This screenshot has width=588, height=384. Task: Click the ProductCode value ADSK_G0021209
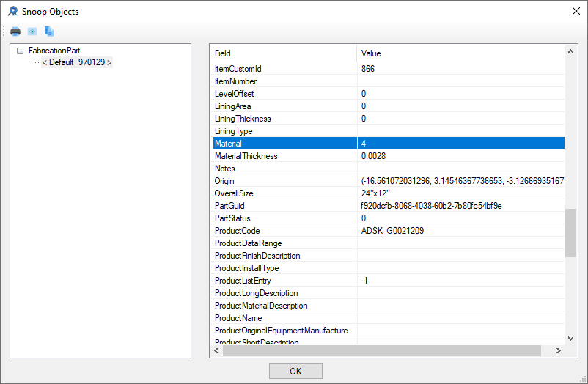(393, 231)
